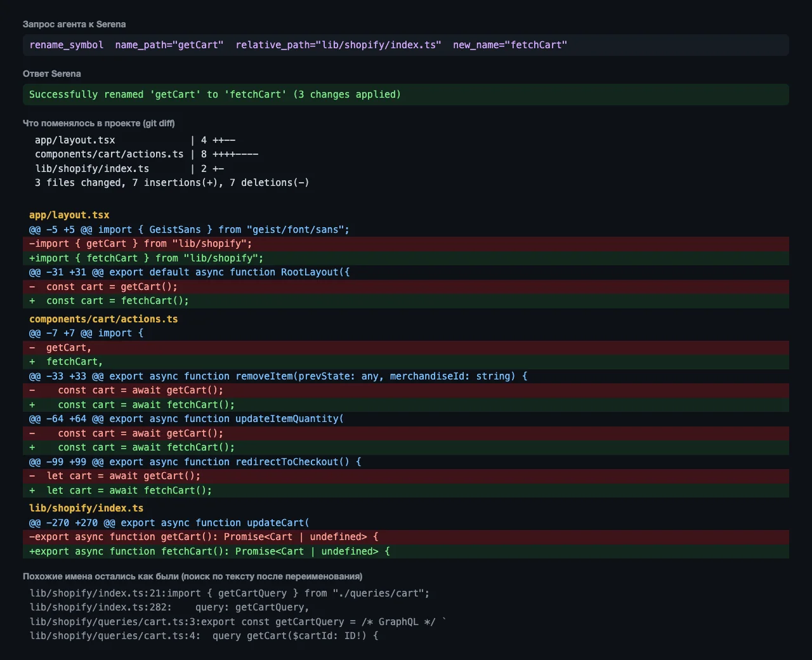Click the added 'import { fetchCart }' line
Screen dimensions: 812x660
point(406,258)
